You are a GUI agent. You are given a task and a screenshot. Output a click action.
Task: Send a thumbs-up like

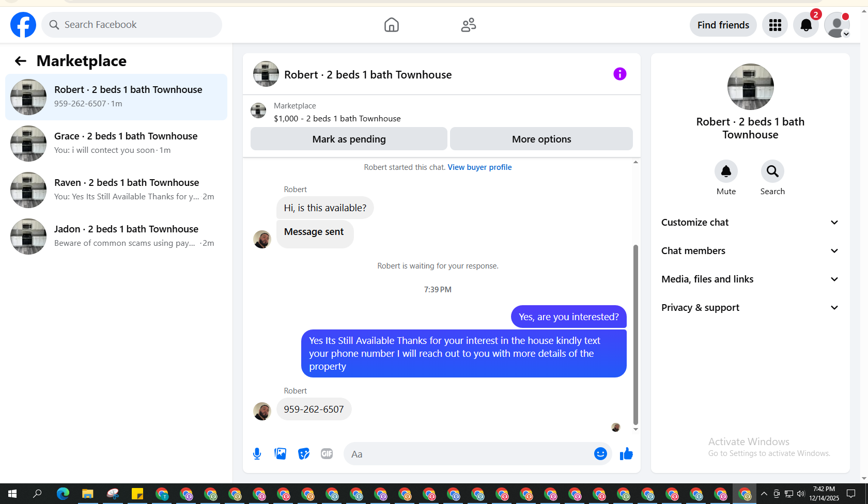click(626, 454)
